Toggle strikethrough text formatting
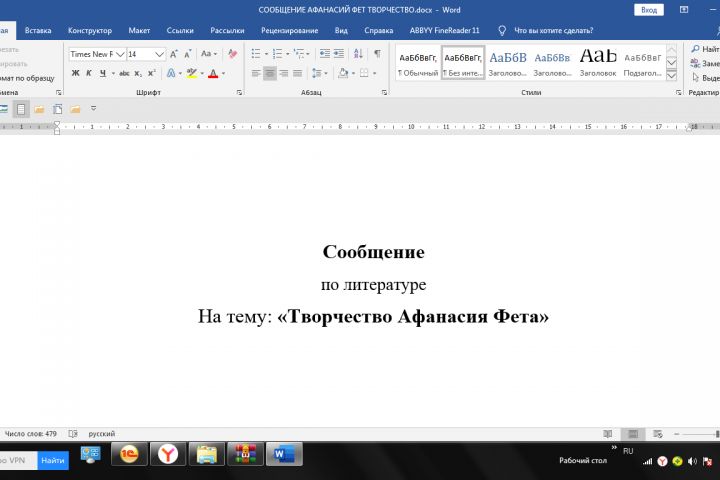 (124, 73)
